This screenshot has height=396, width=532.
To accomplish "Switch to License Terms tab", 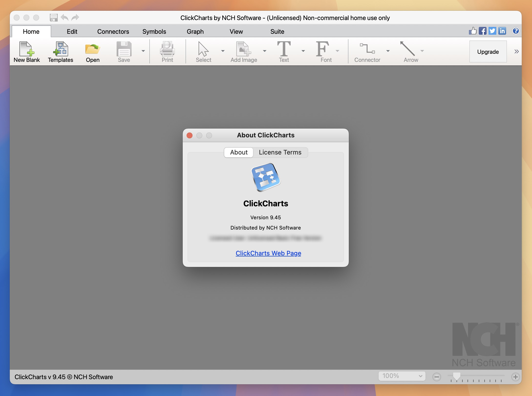I will [x=280, y=152].
